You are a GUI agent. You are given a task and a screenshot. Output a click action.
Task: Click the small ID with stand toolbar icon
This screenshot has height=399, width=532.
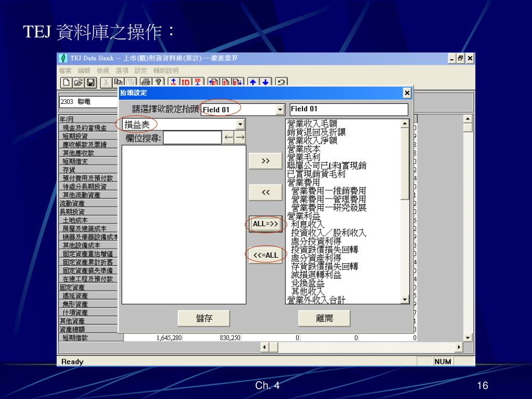(x=197, y=82)
